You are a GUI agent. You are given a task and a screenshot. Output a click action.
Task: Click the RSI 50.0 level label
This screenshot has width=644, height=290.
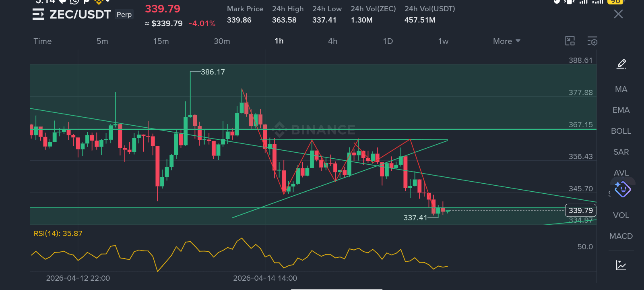click(x=585, y=247)
